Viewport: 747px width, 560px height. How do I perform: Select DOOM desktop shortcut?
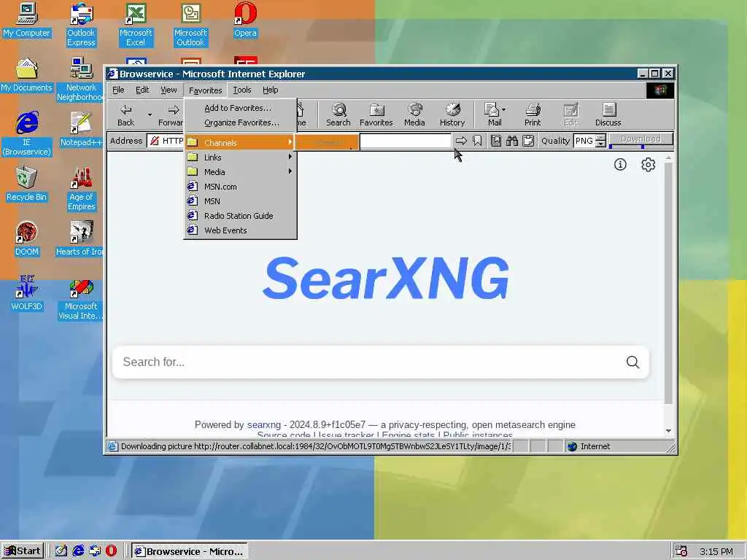pos(27,239)
